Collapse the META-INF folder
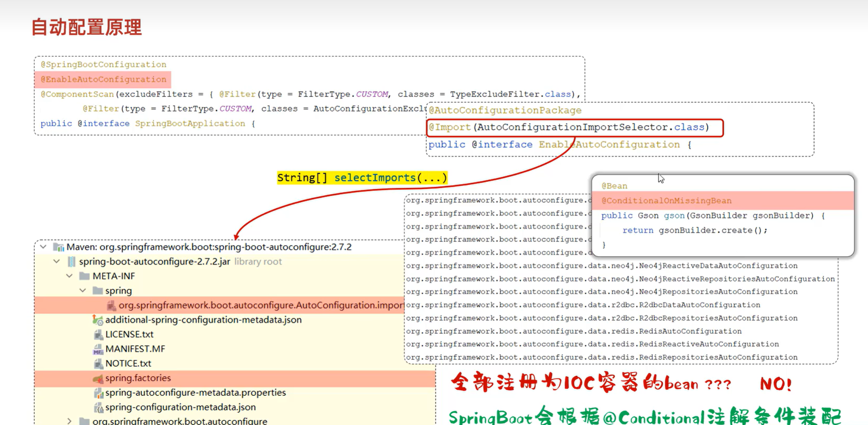This screenshot has height=425, width=868. click(70, 276)
